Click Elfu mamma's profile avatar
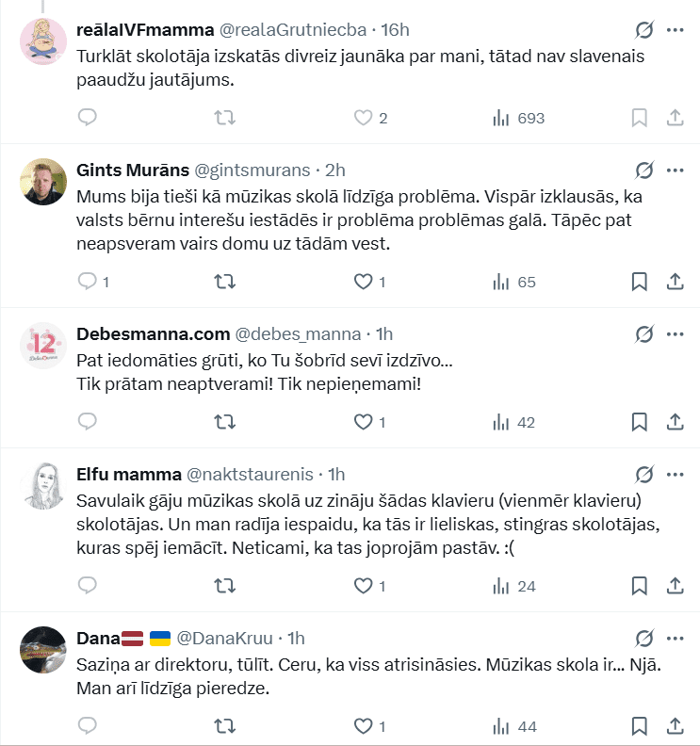 coord(43,487)
